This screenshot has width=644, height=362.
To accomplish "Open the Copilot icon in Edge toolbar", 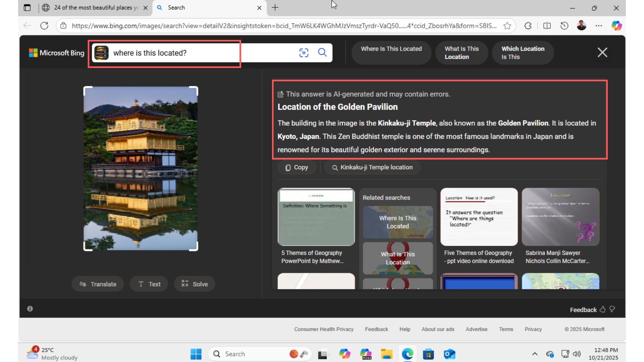I will 616,26.
